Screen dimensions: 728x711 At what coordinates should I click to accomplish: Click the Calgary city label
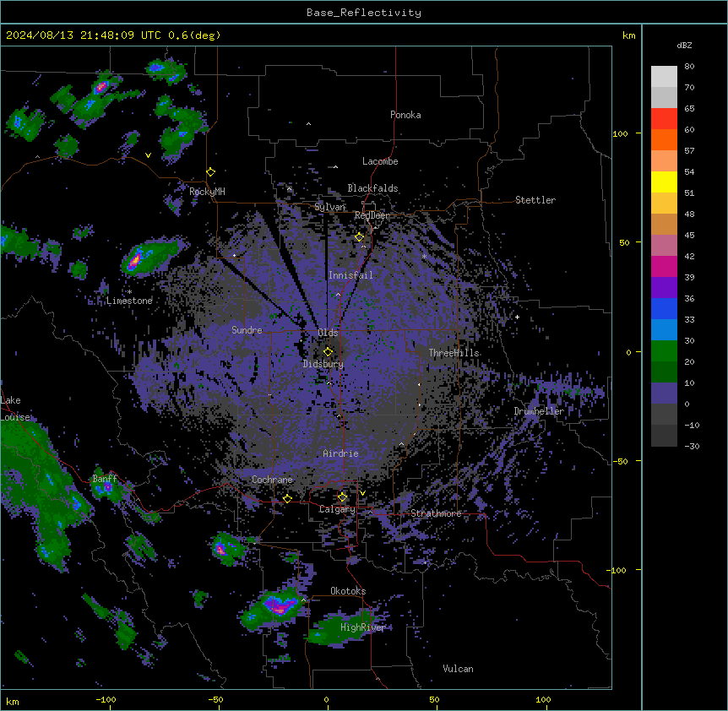pos(337,509)
